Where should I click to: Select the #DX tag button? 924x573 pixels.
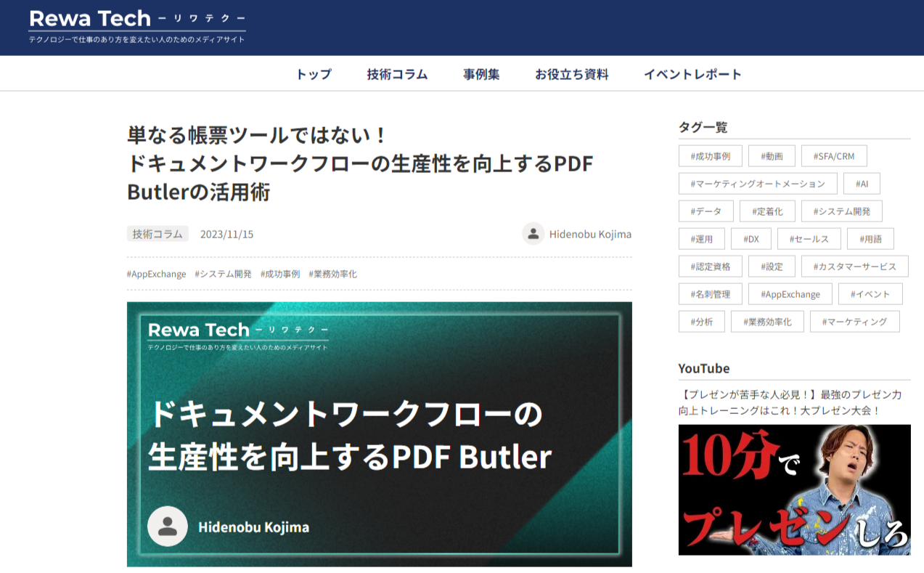tap(751, 239)
